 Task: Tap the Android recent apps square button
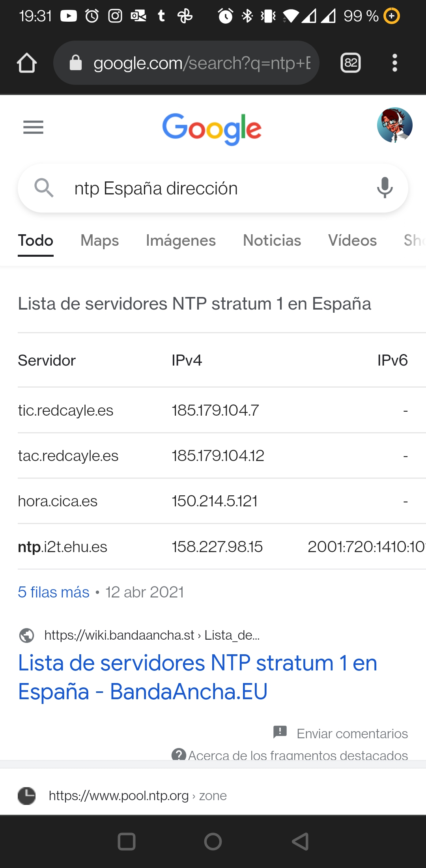click(127, 842)
